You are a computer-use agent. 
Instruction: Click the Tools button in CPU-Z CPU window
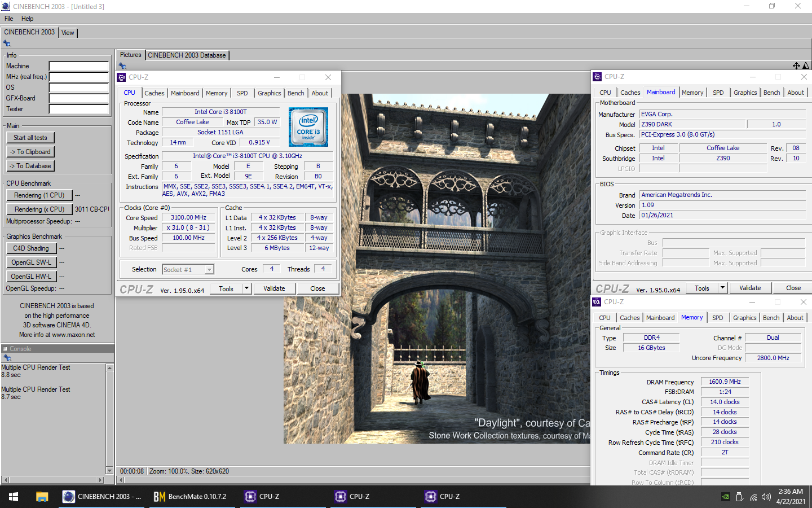(226, 288)
